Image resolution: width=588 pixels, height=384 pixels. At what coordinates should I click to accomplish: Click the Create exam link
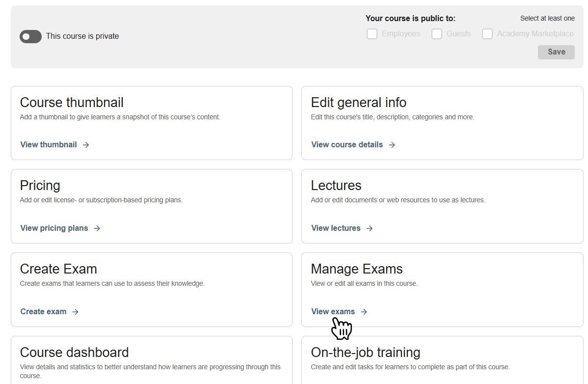click(43, 312)
